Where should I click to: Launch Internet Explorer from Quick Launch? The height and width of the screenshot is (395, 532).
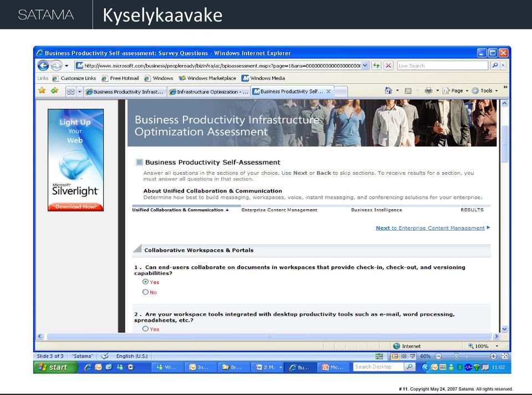(x=88, y=367)
